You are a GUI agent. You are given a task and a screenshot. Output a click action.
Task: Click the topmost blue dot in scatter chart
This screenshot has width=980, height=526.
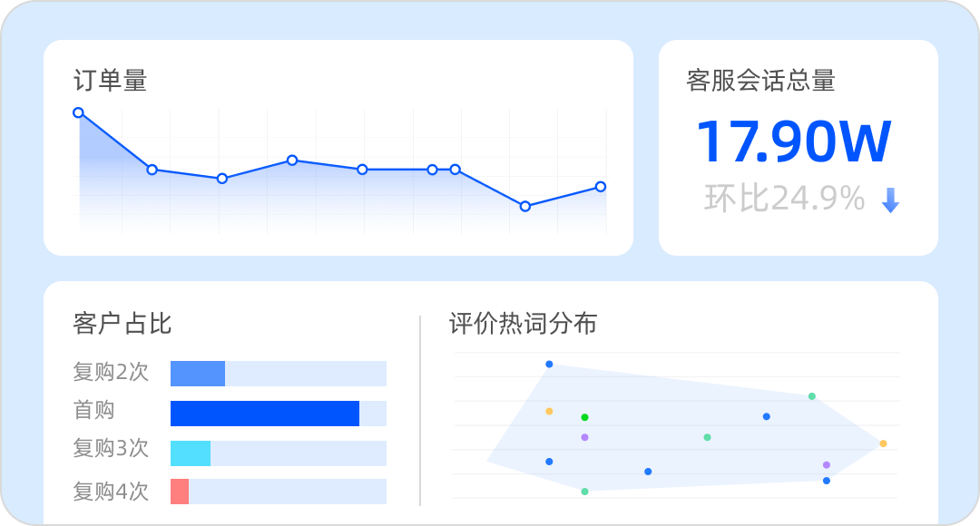tap(549, 365)
